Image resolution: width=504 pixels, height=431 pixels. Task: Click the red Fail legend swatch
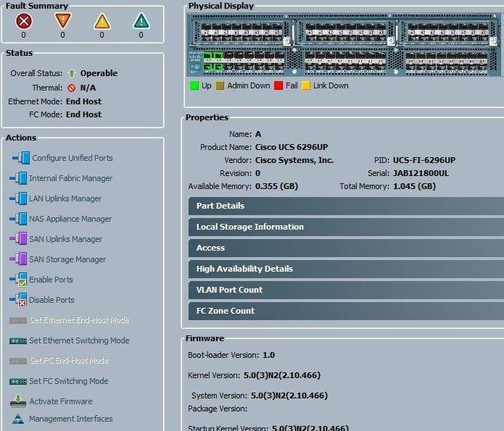(278, 85)
